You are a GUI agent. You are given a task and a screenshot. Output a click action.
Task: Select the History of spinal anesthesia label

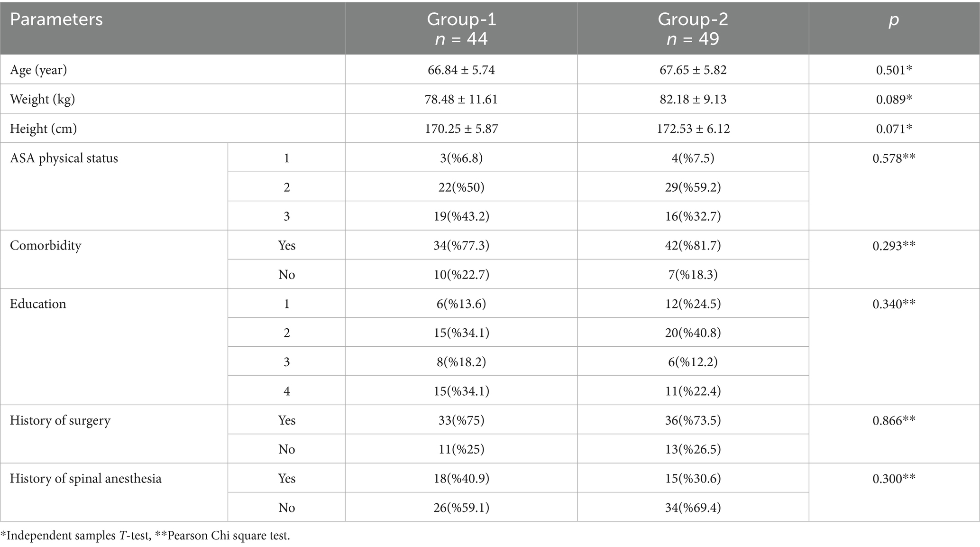pos(86,479)
